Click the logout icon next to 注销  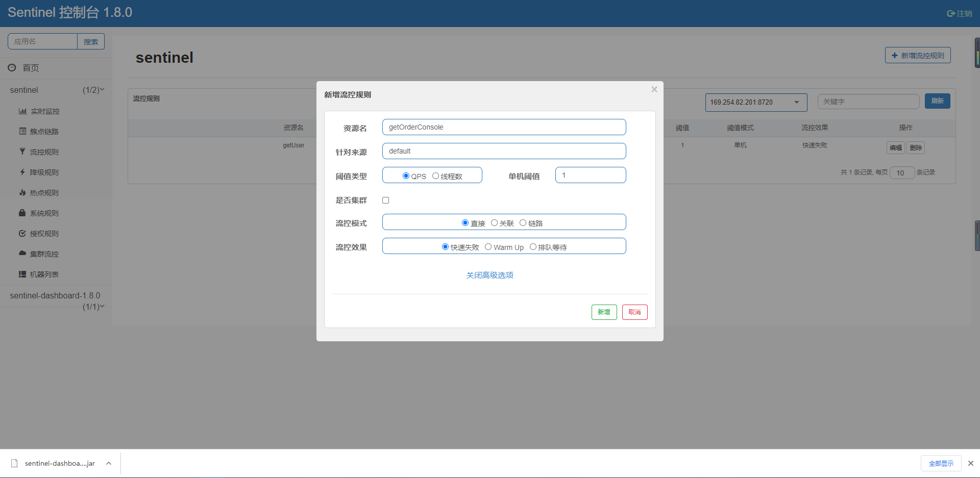pos(951,14)
